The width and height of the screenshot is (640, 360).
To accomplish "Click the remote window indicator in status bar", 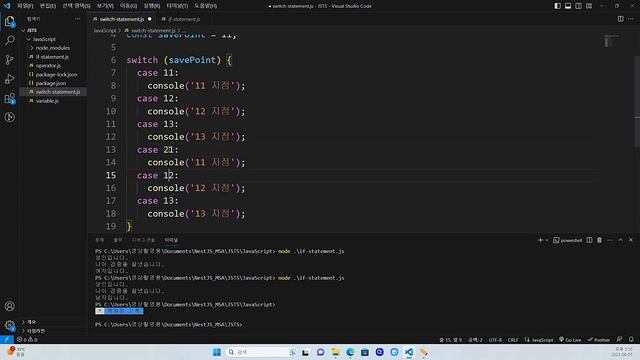I will (x=7, y=340).
